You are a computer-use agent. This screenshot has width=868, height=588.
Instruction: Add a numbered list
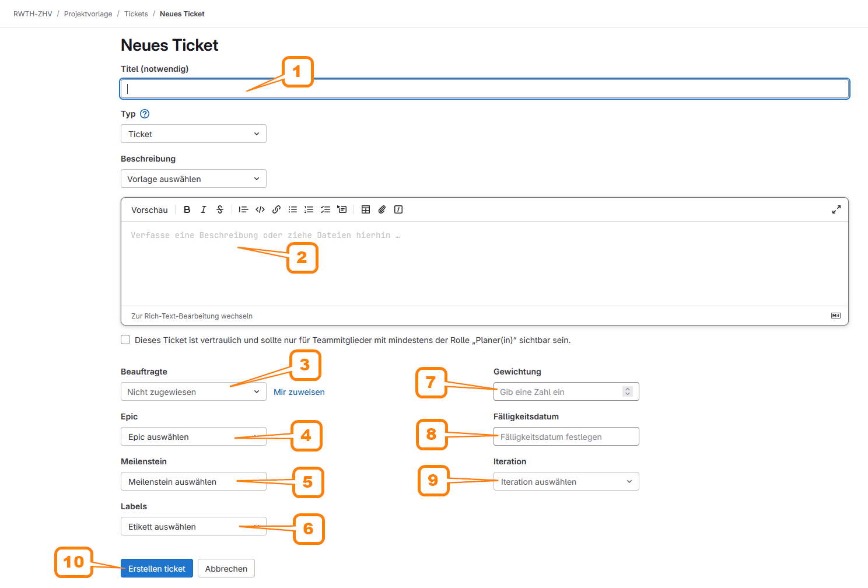[x=309, y=209]
